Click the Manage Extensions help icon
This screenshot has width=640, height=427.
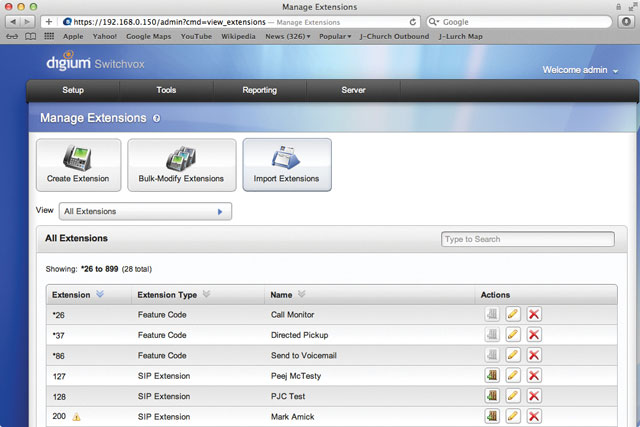pyautogui.click(x=156, y=118)
